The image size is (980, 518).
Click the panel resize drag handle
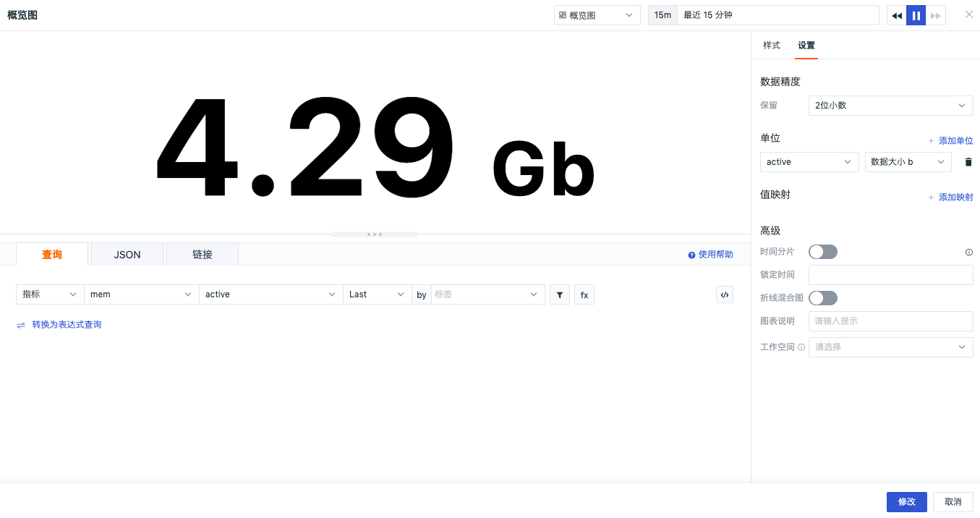click(375, 234)
